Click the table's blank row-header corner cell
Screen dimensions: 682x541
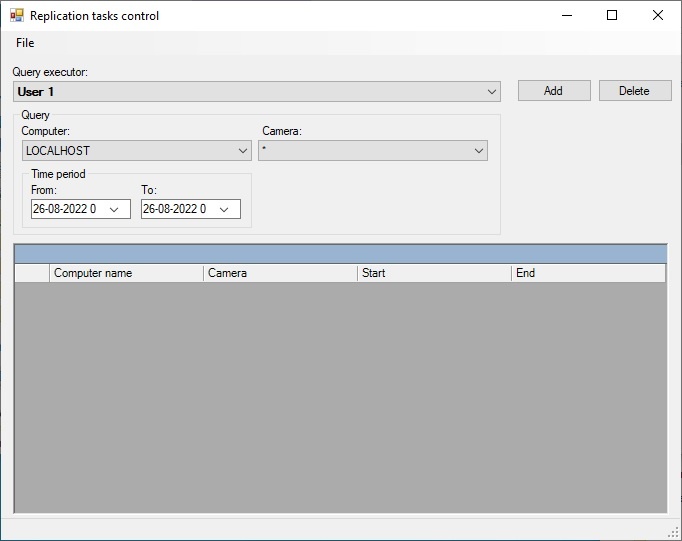click(32, 273)
